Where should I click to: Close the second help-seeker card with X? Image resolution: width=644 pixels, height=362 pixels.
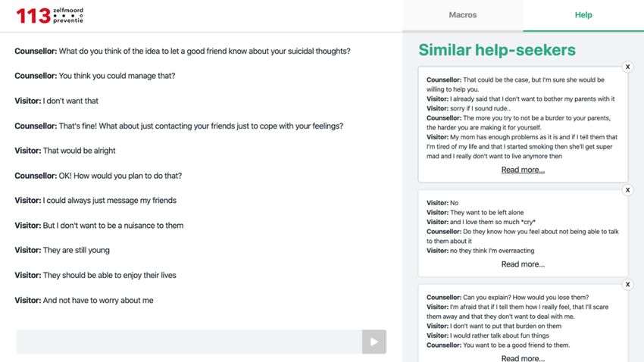[627, 190]
